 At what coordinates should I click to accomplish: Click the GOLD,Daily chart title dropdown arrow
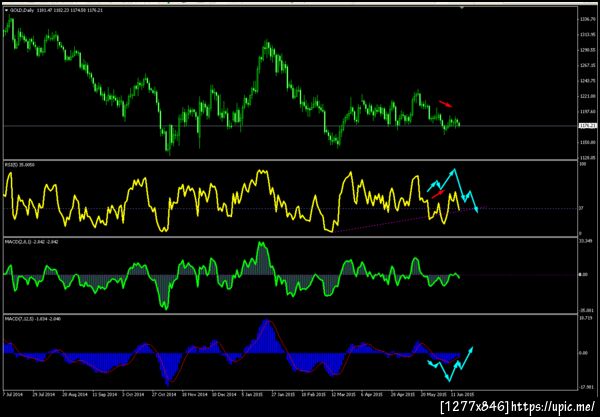(x=7, y=10)
